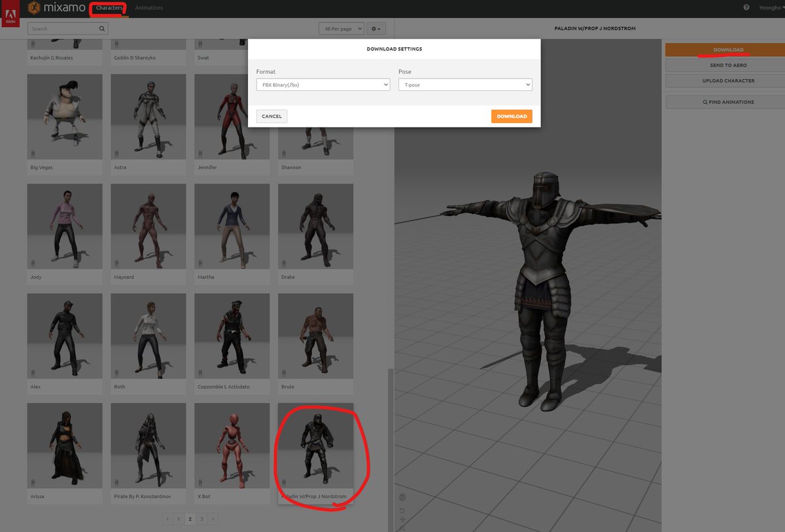Click the Shannon character name
785x532 pixels.
tap(291, 168)
